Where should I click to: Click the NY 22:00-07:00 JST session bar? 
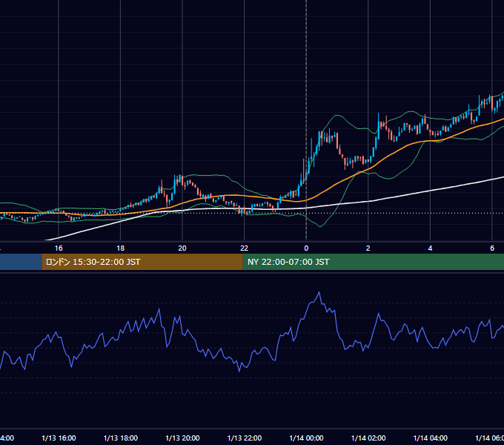373,262
